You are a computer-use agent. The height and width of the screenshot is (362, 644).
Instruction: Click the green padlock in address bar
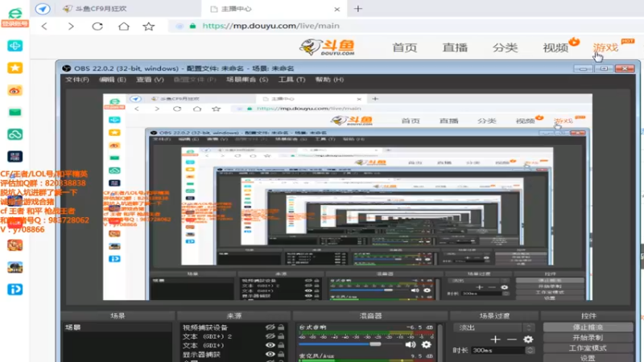click(192, 26)
